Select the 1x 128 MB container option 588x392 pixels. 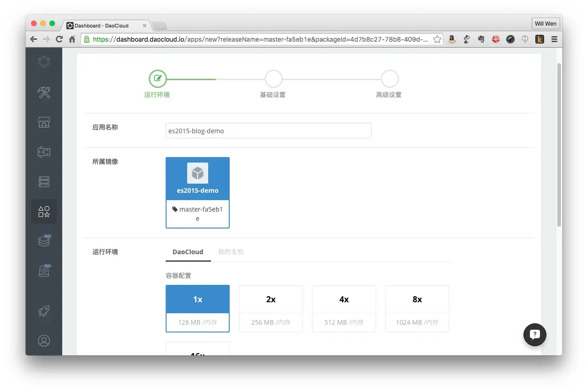[x=198, y=309]
